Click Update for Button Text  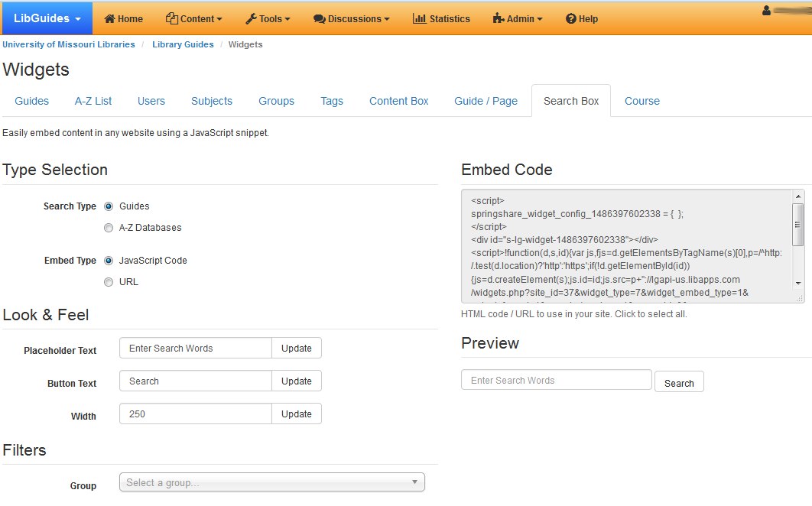pyautogui.click(x=296, y=381)
